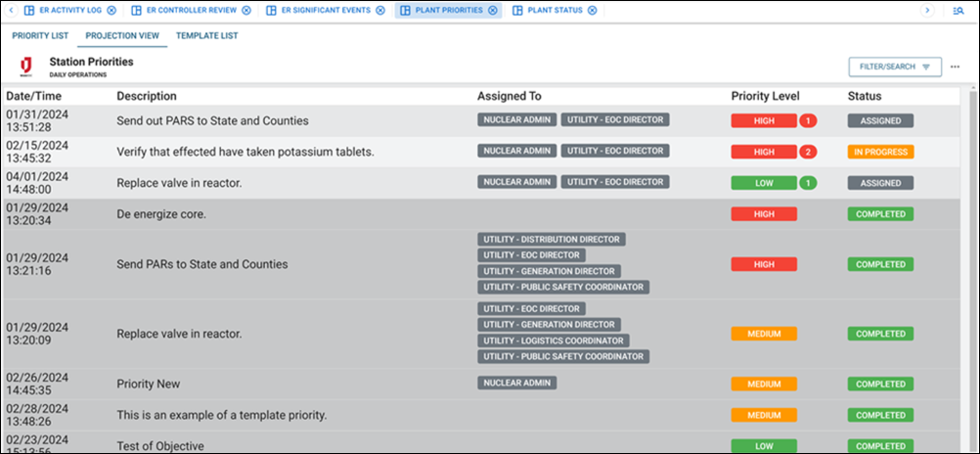This screenshot has height=454, width=980.
Task: Select the Utility - Logistics Coordinator tag
Action: (554, 340)
